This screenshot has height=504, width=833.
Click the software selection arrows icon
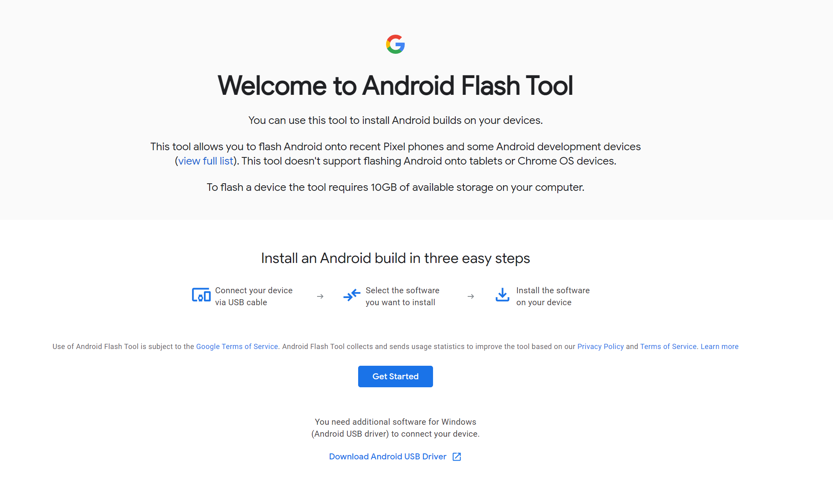pyautogui.click(x=351, y=295)
